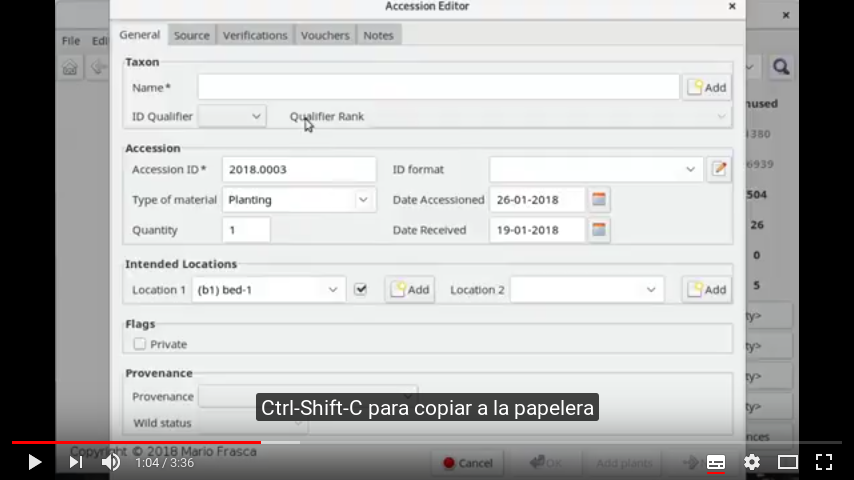
Task: Click the Add button next to Location 2
Action: click(707, 289)
